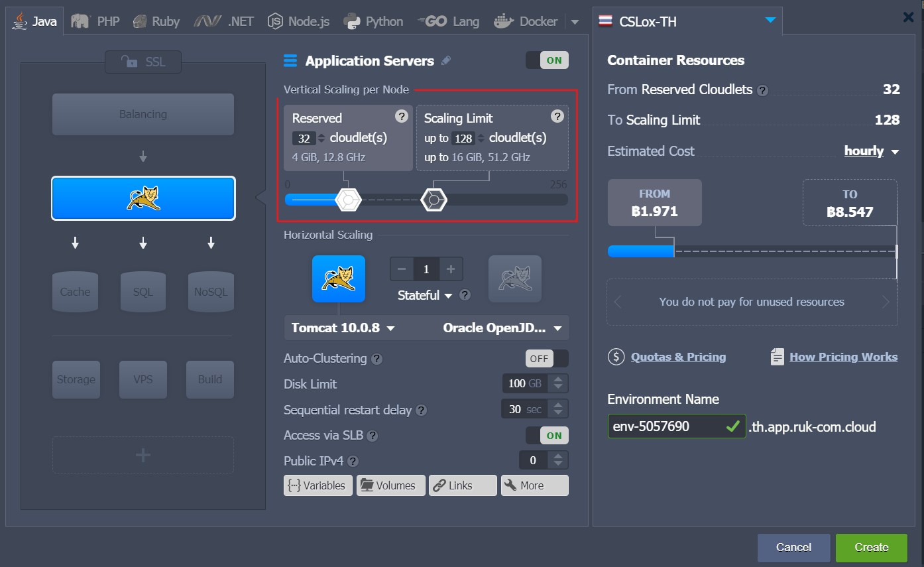Show help for Public IPv4

[353, 461]
